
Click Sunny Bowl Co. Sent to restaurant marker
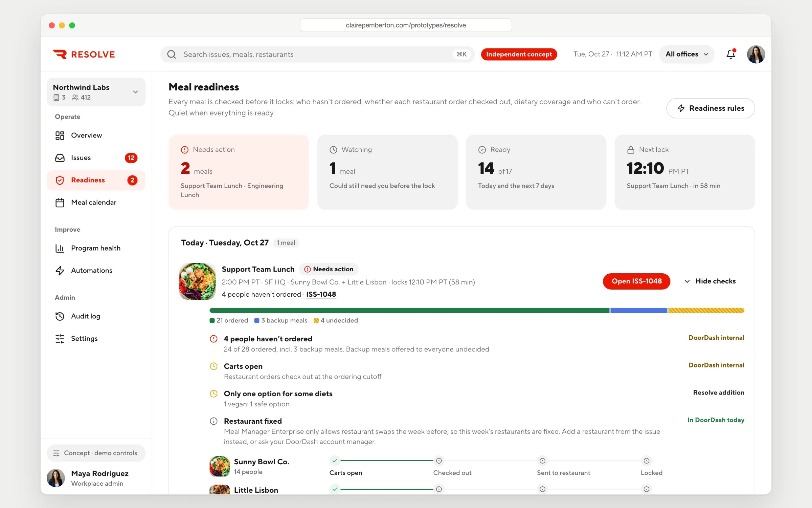tap(542, 461)
